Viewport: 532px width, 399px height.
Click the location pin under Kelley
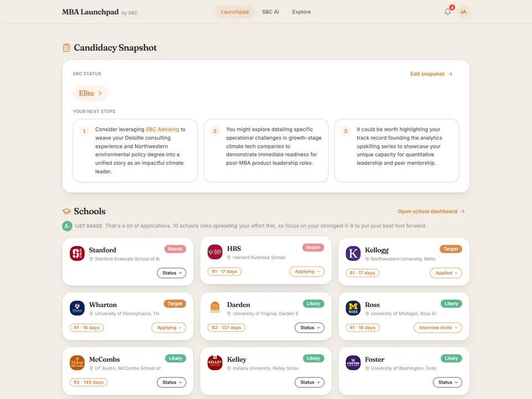229,368
